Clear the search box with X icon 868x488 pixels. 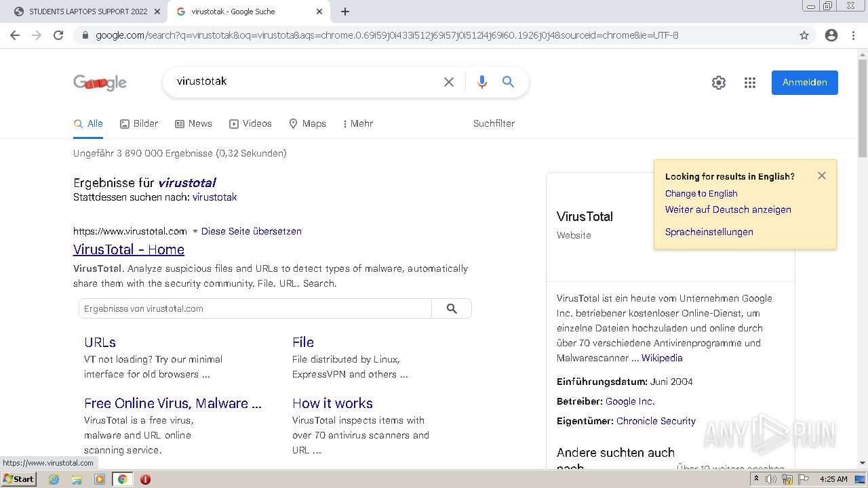(x=449, y=82)
